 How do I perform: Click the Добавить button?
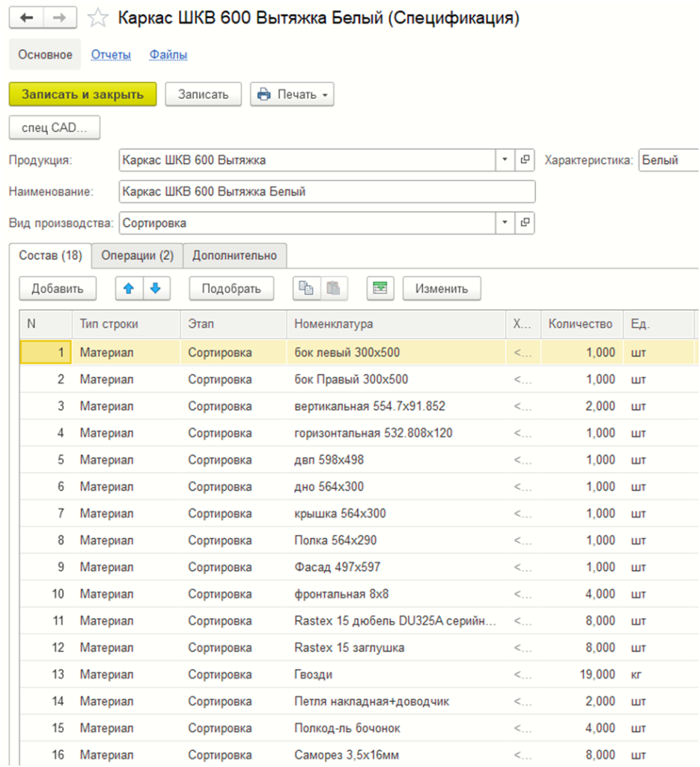coord(58,288)
